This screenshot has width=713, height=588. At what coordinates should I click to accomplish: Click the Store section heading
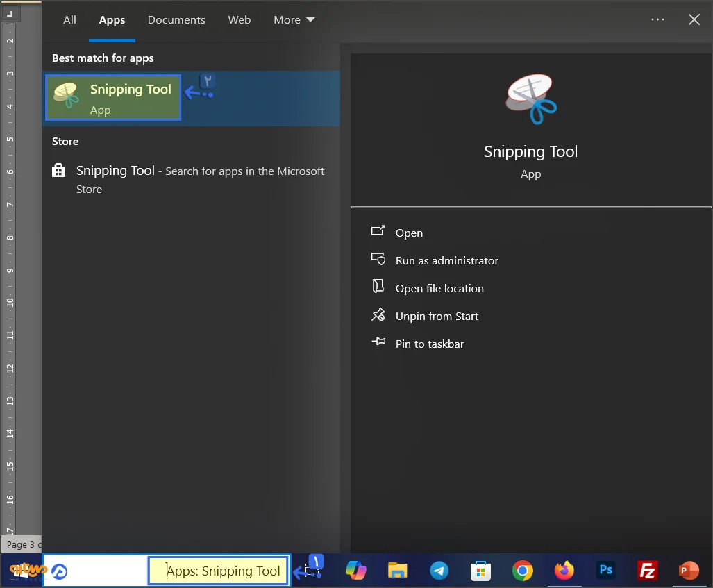point(65,142)
